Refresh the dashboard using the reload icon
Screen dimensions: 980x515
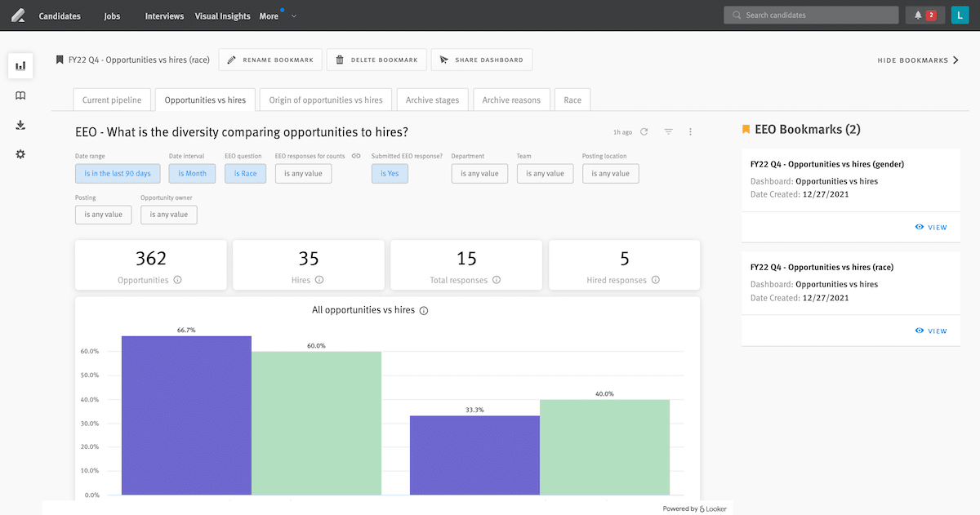[644, 131]
